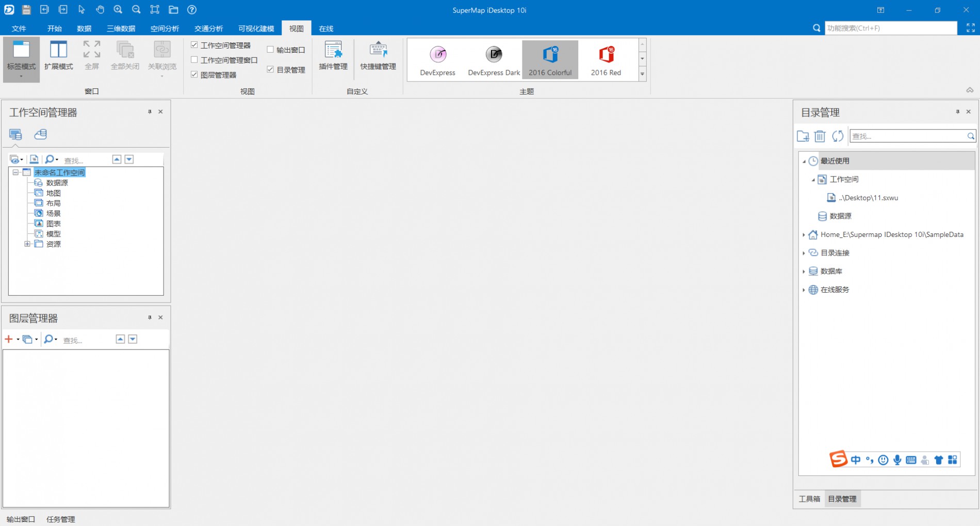
Task: Open the ..\Desktop\11.sxwu recent file
Action: (868, 198)
